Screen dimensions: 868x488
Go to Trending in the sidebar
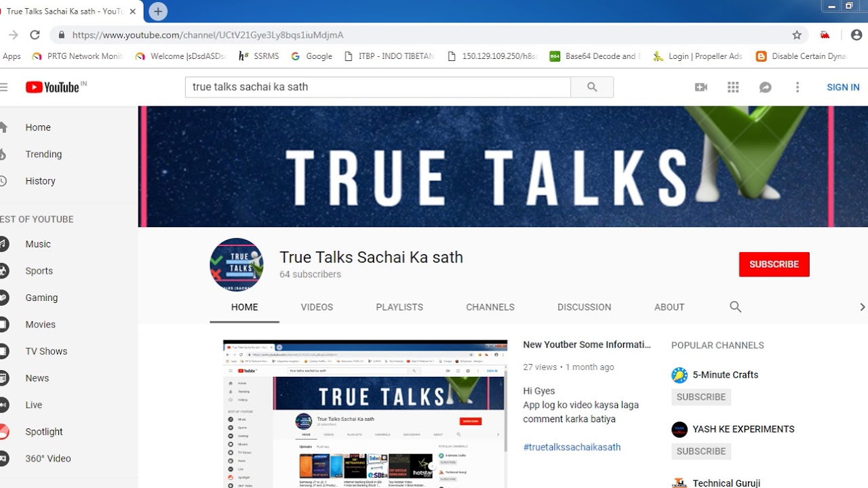click(x=43, y=155)
